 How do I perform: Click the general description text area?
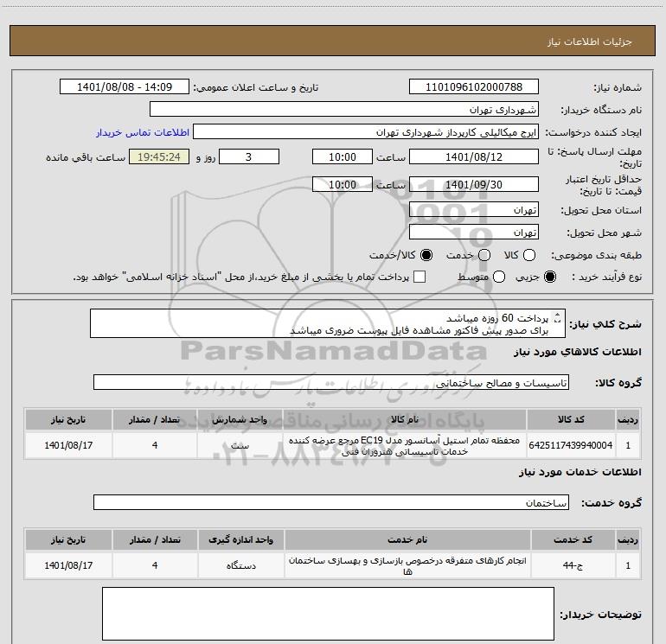pos(328,324)
